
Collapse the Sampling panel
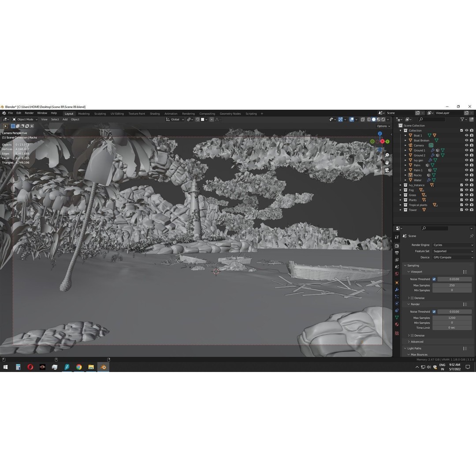pyautogui.click(x=405, y=266)
